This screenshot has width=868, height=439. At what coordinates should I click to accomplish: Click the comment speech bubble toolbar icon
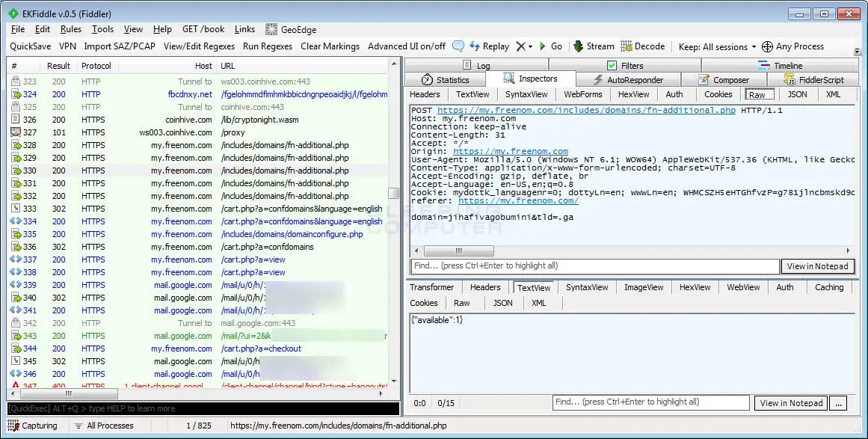(458, 46)
